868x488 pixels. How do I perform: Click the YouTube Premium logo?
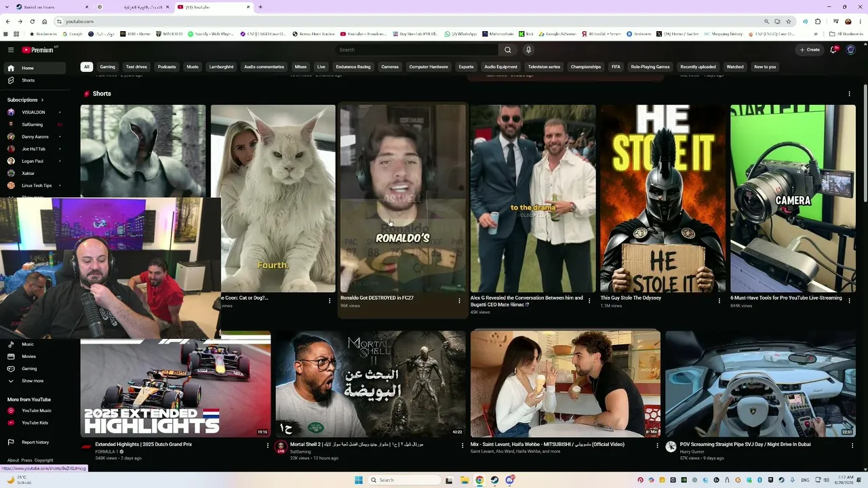click(38, 49)
